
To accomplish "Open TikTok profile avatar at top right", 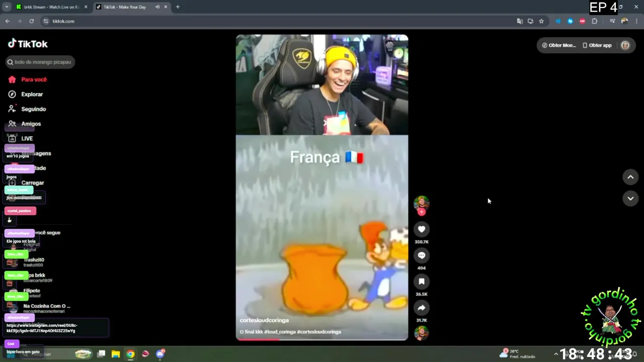I will coord(625,45).
